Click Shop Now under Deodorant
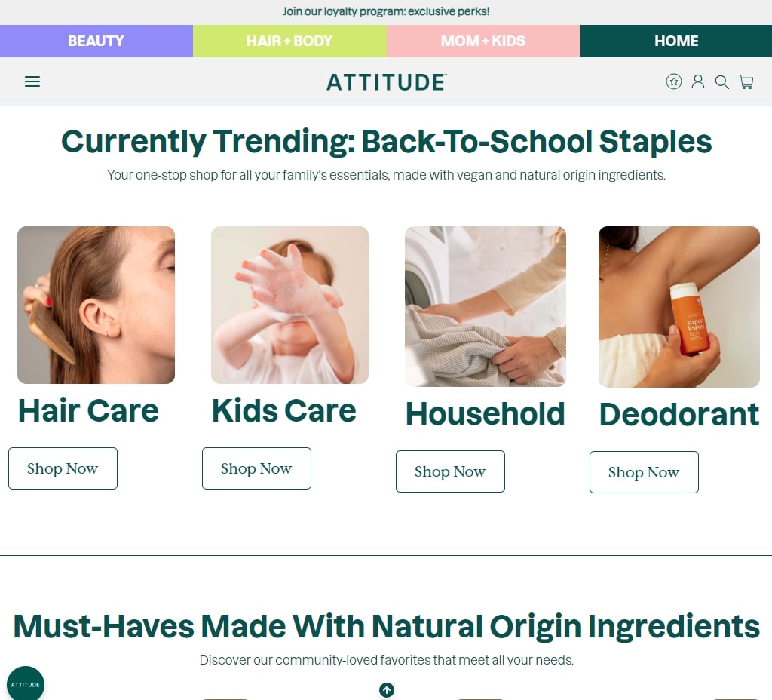The height and width of the screenshot is (700, 772). tap(644, 472)
